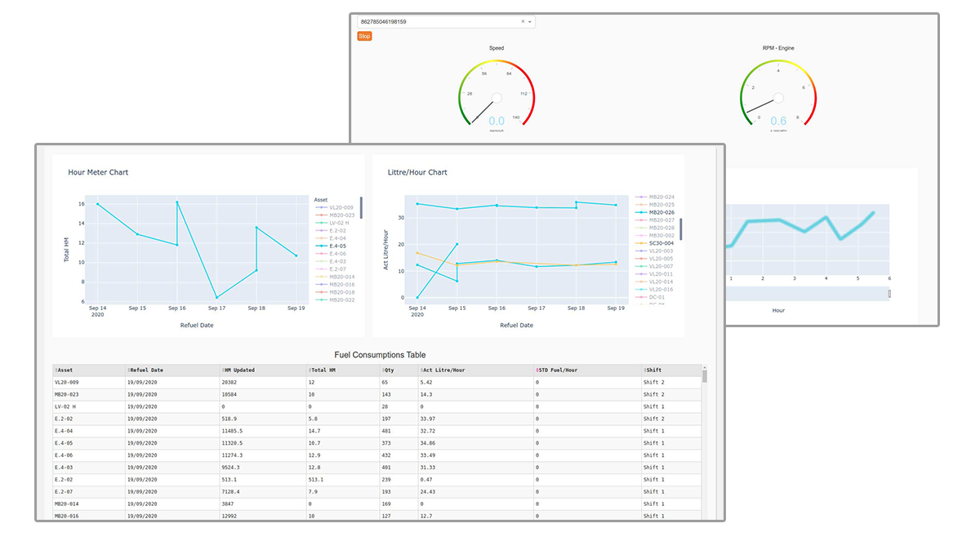Toggle MB20-026 trace in Litre/Hour legend
The width and height of the screenshot is (980, 559).
(x=660, y=212)
